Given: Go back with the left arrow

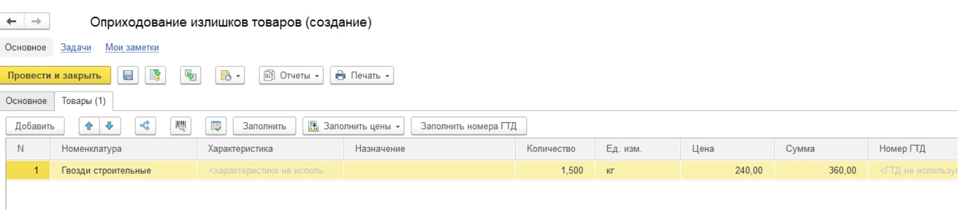Looking at the screenshot, I should pyautogui.click(x=12, y=21).
